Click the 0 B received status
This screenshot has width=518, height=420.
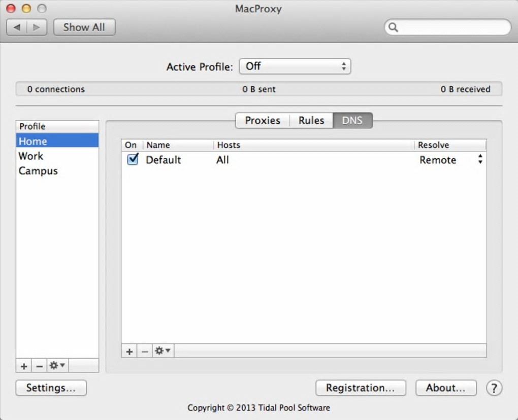[x=466, y=89]
